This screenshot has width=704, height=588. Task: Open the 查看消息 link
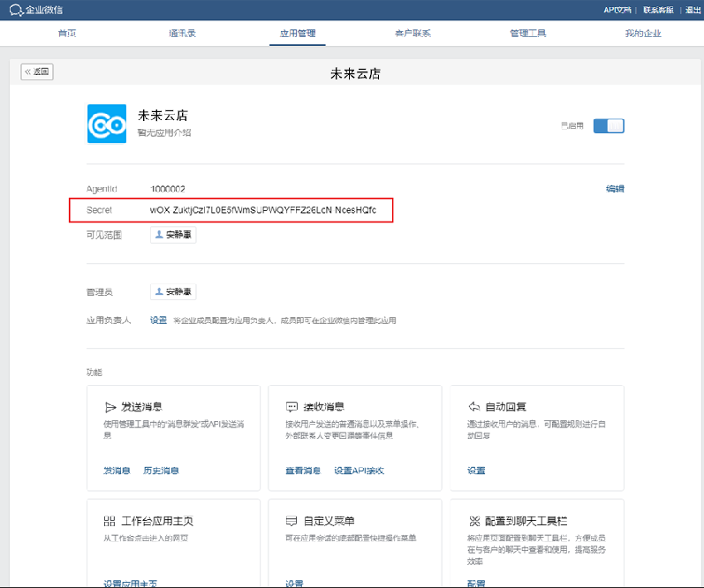(303, 471)
